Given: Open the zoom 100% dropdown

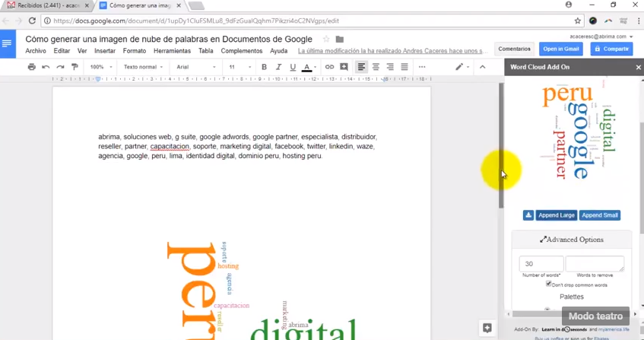Looking at the screenshot, I should pyautogui.click(x=101, y=67).
